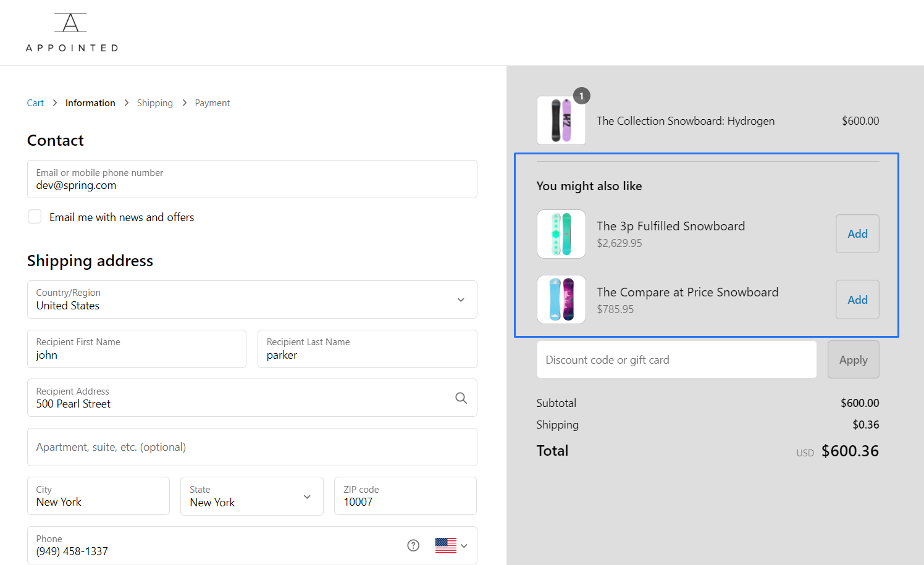
Task: Click the Appointed store logo
Action: click(72, 32)
